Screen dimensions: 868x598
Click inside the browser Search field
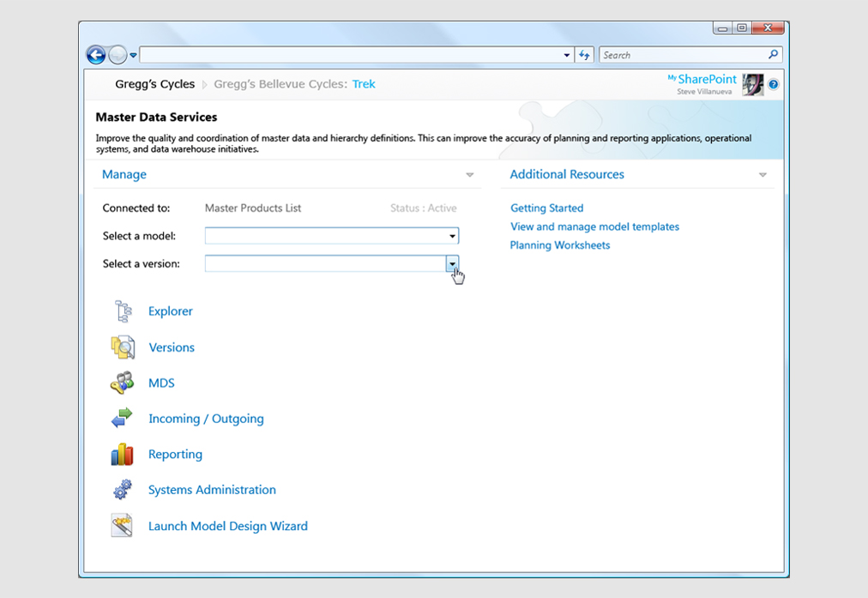tap(682, 55)
